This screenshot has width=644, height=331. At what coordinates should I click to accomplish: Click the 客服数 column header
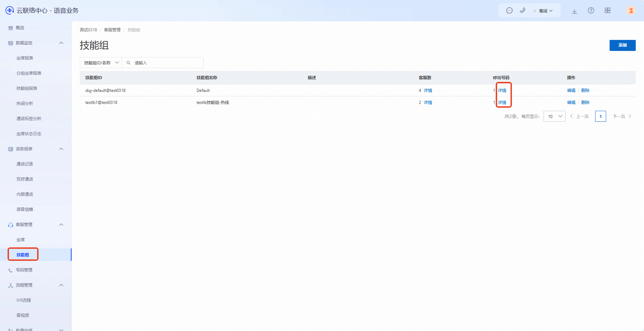click(425, 78)
